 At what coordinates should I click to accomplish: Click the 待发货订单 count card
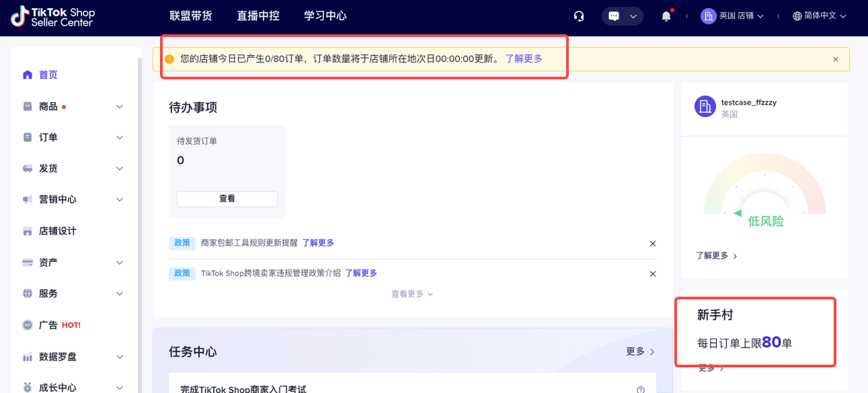[227, 171]
